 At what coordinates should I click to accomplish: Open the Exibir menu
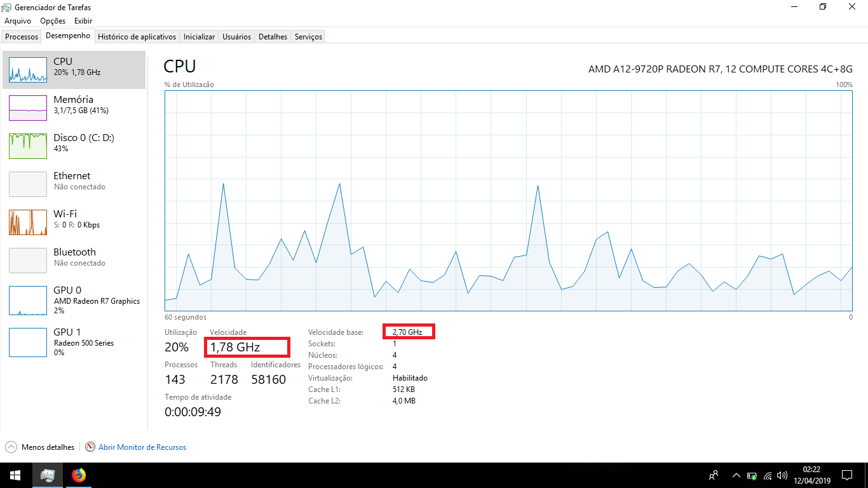[x=83, y=21]
